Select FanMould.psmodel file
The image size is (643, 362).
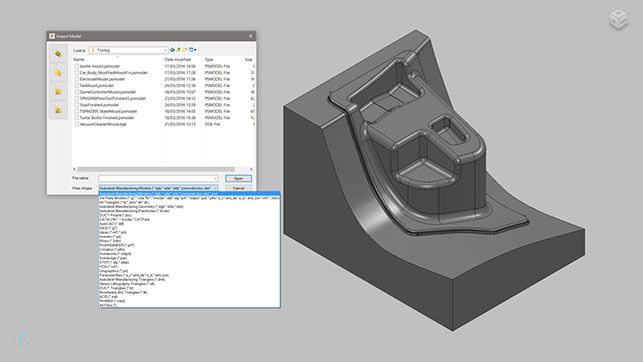[x=96, y=85]
